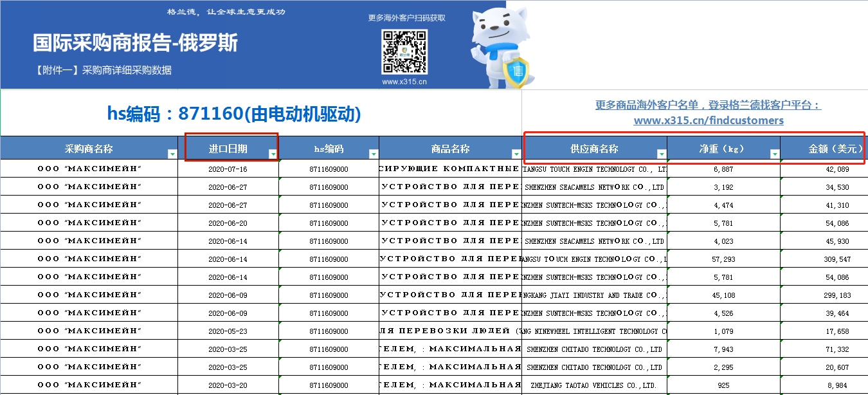The width and height of the screenshot is (868, 395).
Task: Select the amount cell 309,547
Action: pyautogui.click(x=824, y=259)
